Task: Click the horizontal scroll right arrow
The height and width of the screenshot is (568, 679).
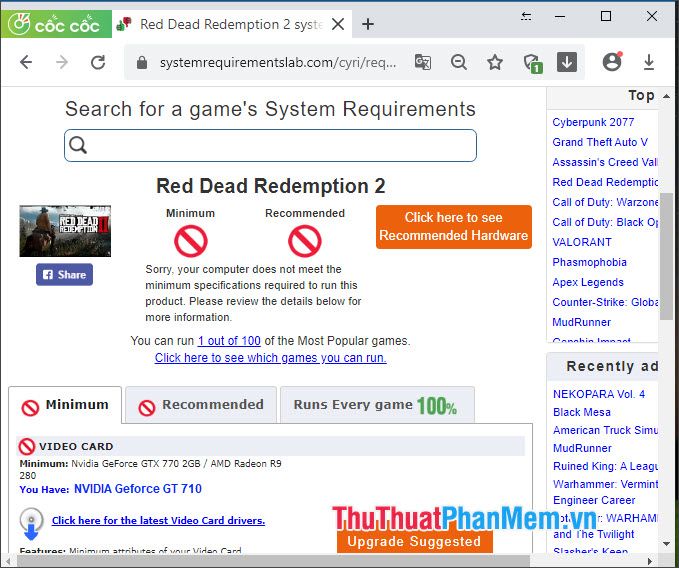Action: (x=650, y=562)
